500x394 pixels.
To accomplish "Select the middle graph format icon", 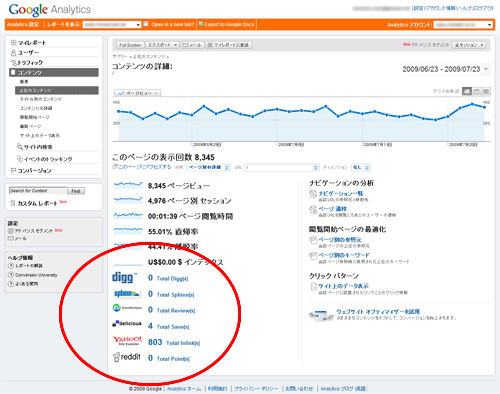I will click(x=477, y=91).
